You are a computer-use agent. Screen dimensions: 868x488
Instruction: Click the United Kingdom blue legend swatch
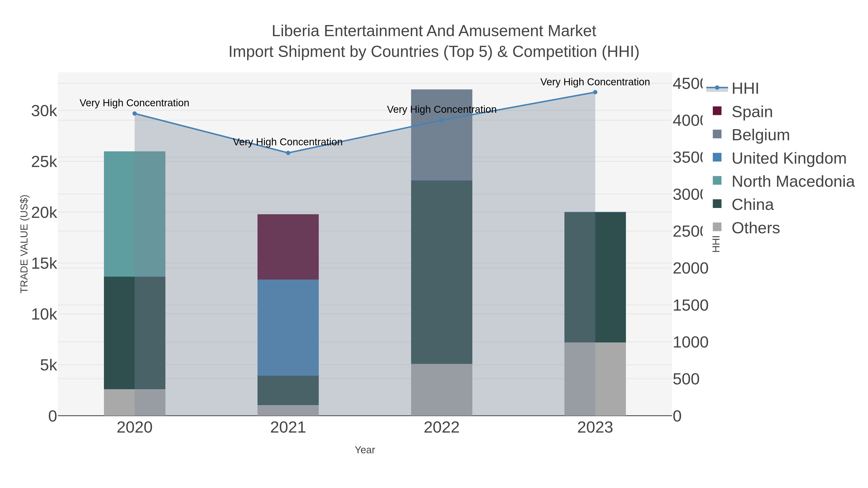(717, 157)
